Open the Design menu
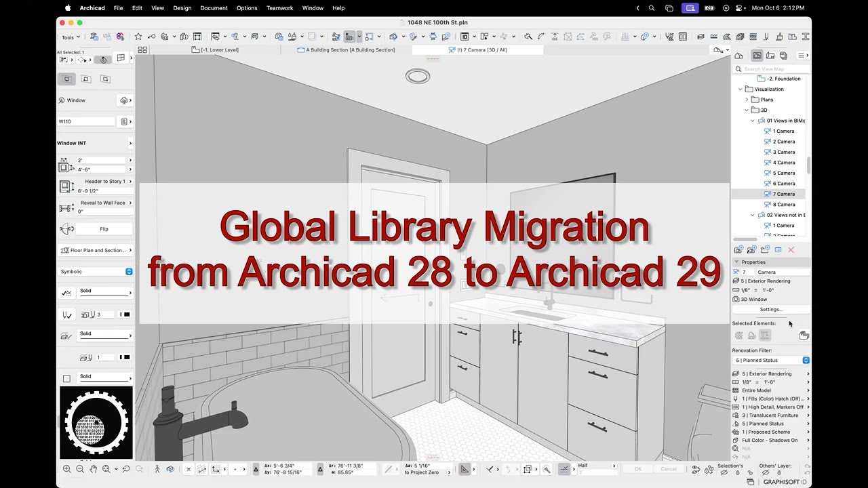Image resolution: width=868 pixels, height=488 pixels. [182, 8]
